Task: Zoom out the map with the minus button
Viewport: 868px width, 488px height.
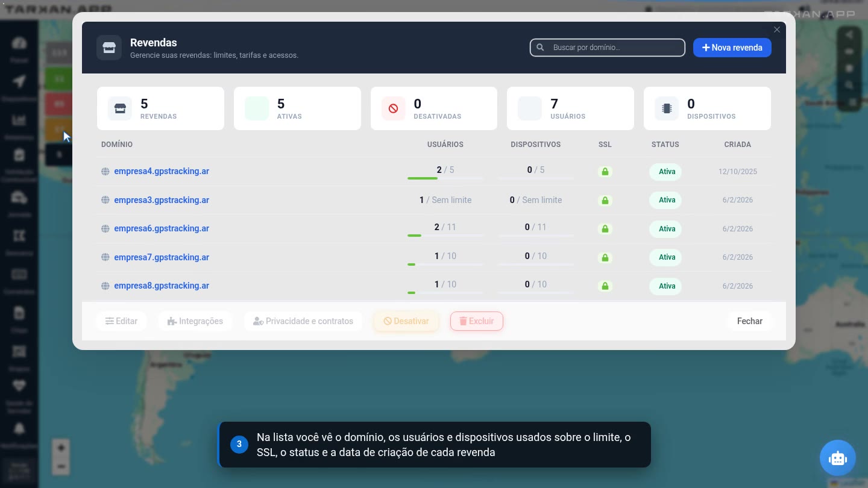Action: click(61, 466)
